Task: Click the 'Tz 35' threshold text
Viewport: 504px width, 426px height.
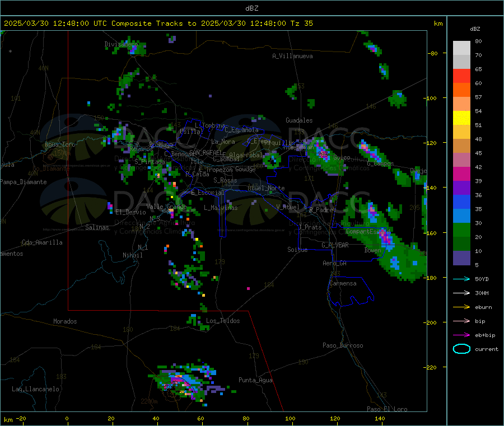Action: point(302,24)
